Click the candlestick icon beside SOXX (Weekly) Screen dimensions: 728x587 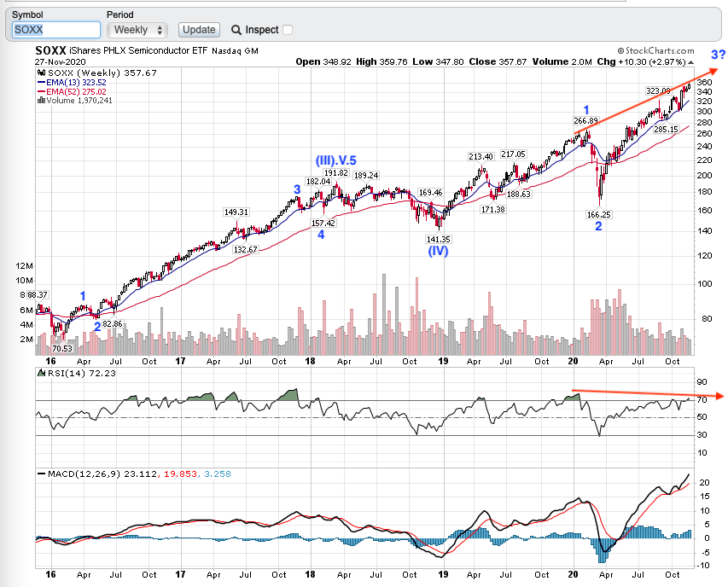(40, 73)
